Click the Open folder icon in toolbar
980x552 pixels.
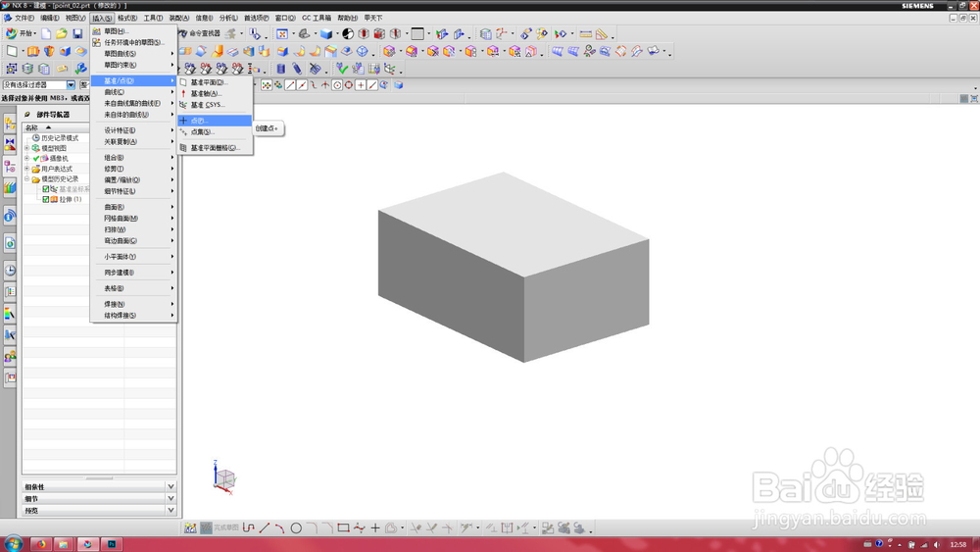61,33
